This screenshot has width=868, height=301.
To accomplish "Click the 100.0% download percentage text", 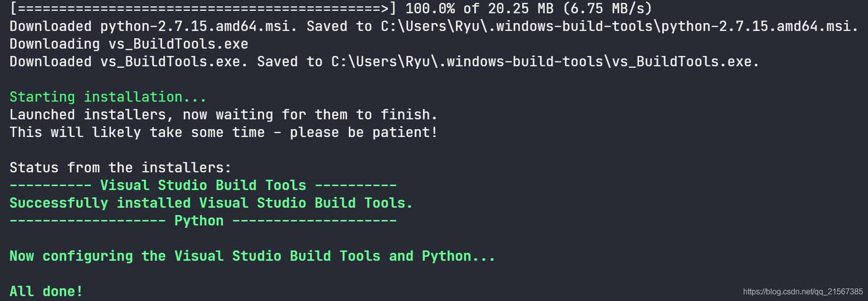I will (430, 8).
